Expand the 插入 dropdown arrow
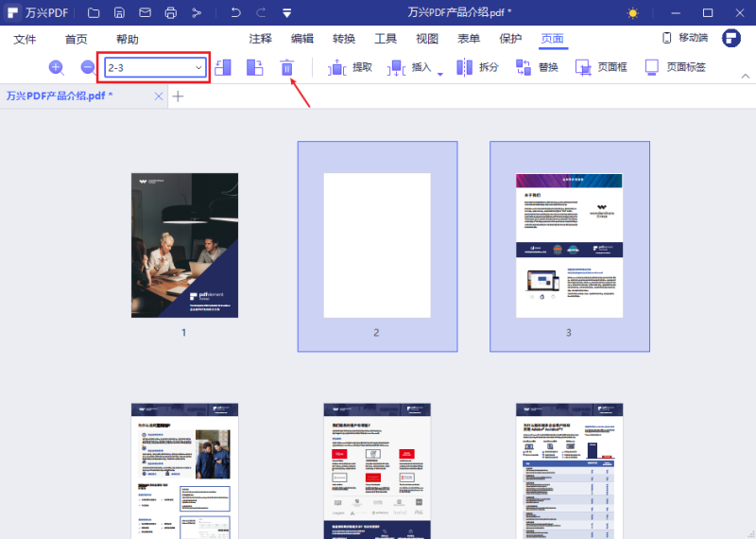 (439, 74)
